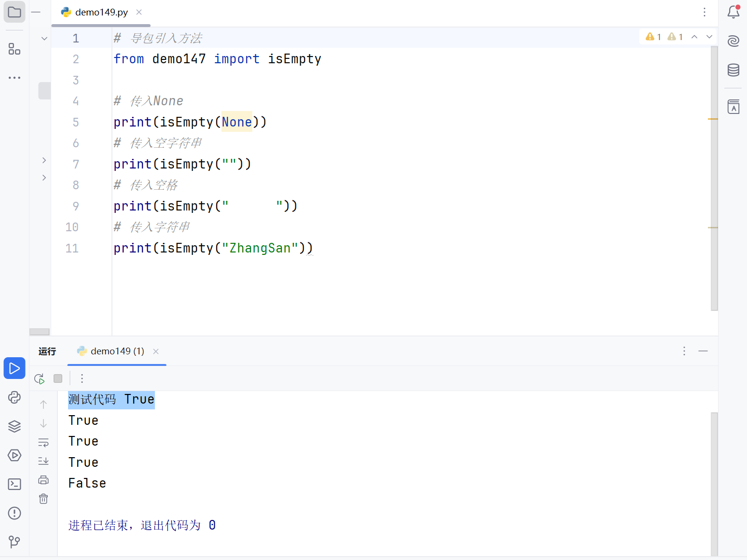Open the Database tool window
Image resolution: width=747 pixels, height=560 pixels.
[733, 70]
